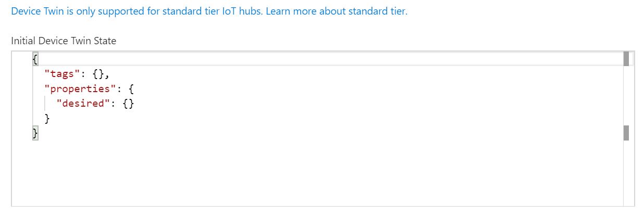Click the final highlighted closing brace
The height and width of the screenshot is (216, 644).
[x=35, y=134]
